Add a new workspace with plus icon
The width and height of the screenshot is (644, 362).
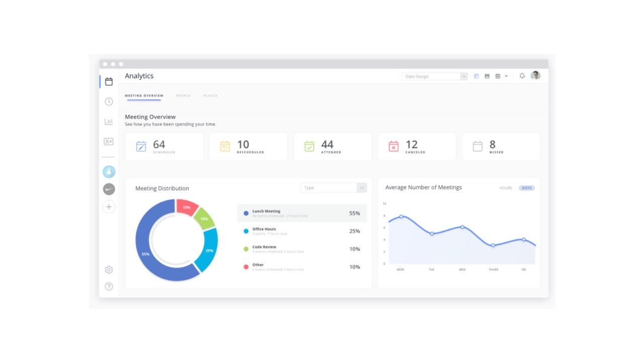tap(109, 207)
